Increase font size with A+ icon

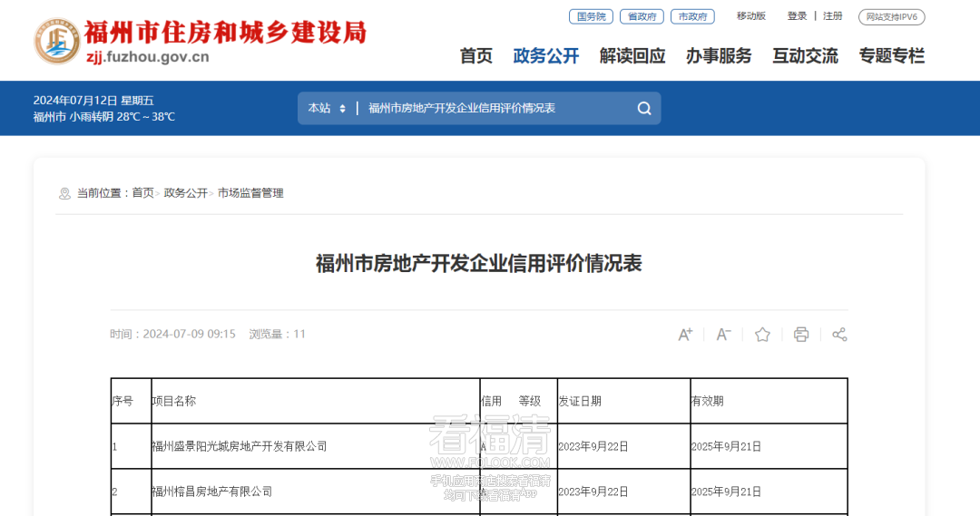click(x=685, y=335)
